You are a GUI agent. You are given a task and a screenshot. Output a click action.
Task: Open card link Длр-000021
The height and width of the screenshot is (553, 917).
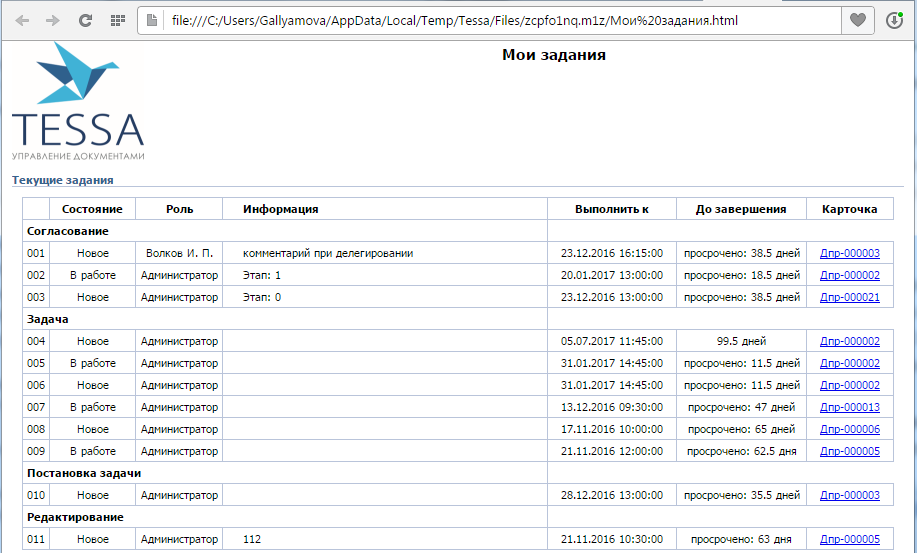[x=849, y=298]
